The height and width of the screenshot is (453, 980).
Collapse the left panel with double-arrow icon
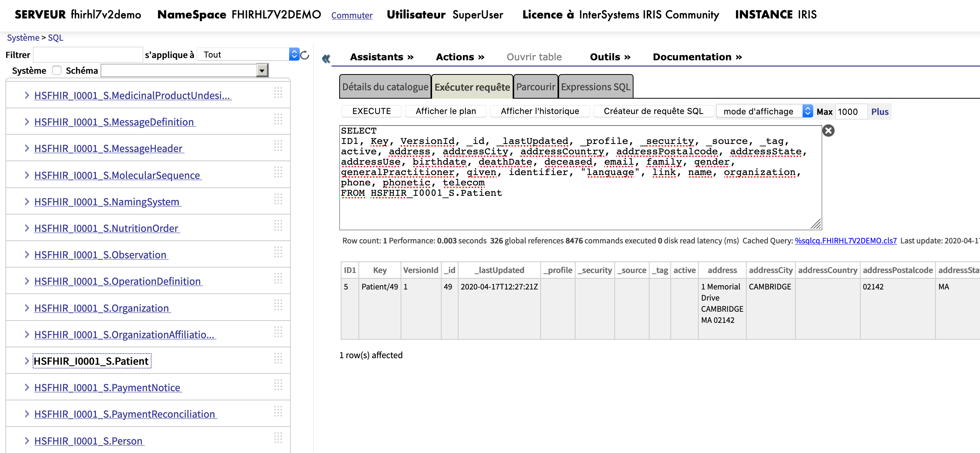(x=326, y=58)
